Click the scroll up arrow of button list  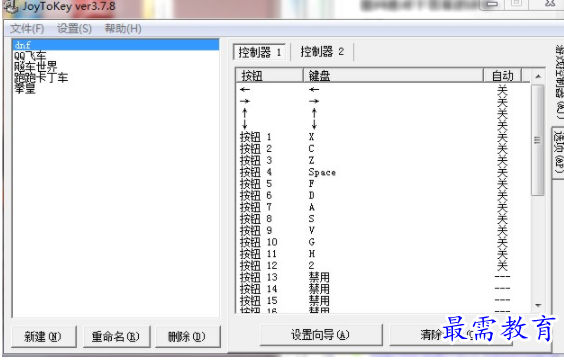point(538,76)
